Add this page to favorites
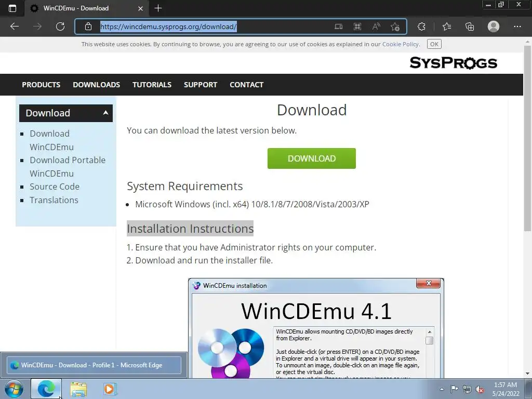 [x=395, y=26]
